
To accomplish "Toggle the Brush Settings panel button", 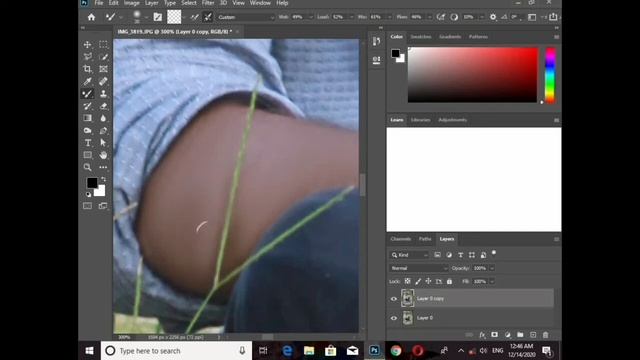I will tap(158, 17).
